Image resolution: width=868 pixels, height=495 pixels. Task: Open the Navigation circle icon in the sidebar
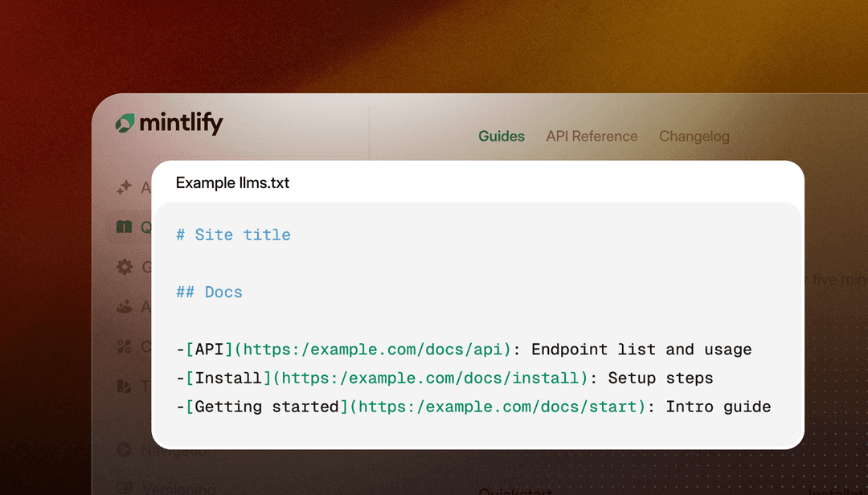coord(126,450)
